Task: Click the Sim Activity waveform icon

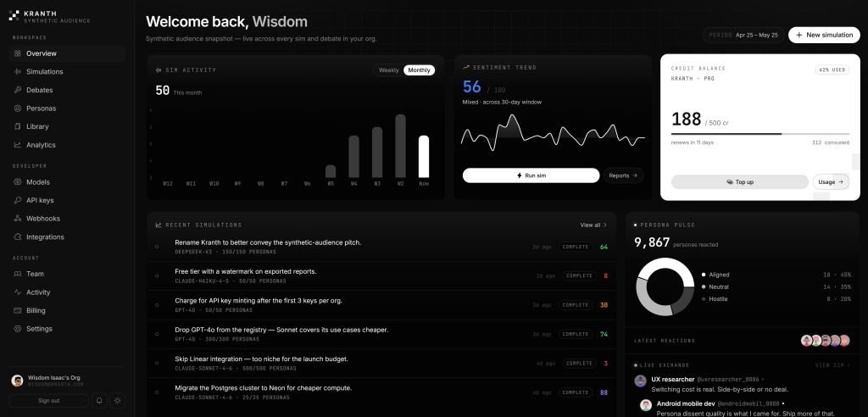Action: coord(159,70)
